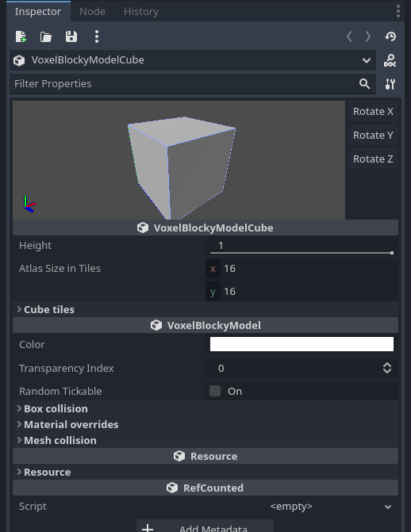Click the Transparency Index label

[x=67, y=368]
